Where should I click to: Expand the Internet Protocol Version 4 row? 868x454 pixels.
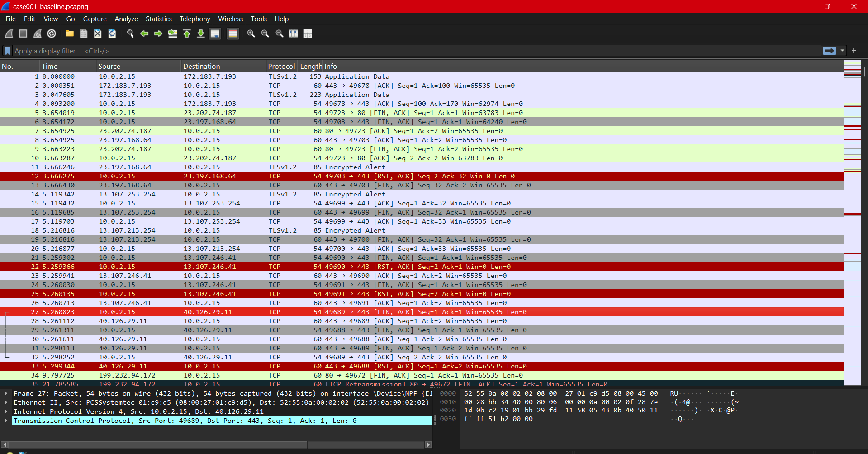(6, 411)
